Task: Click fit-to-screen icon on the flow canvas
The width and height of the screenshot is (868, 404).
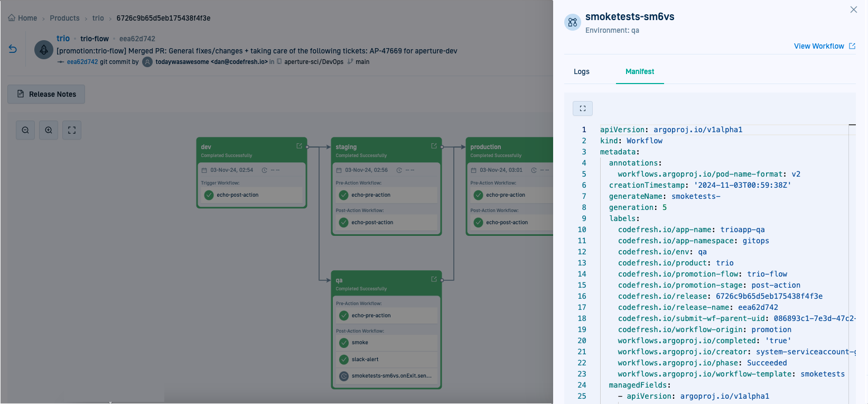Action: point(72,130)
